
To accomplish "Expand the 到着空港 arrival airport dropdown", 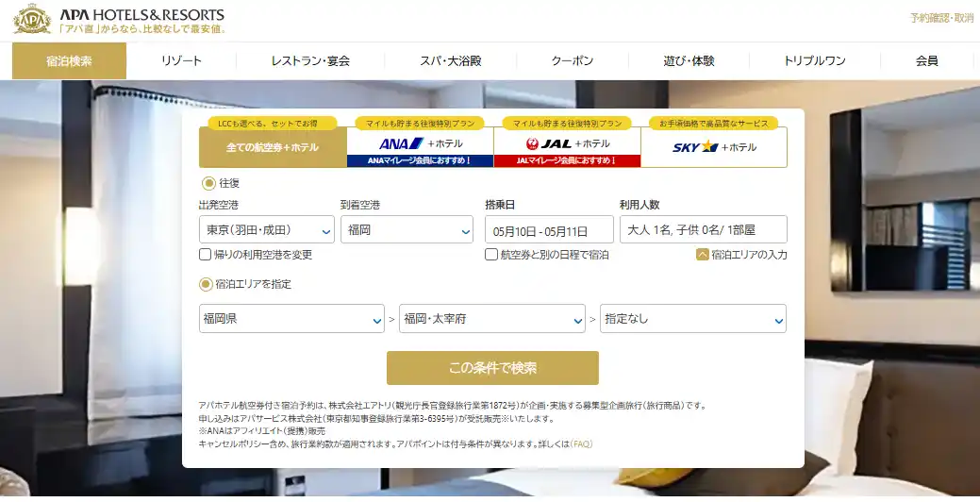I will (407, 229).
